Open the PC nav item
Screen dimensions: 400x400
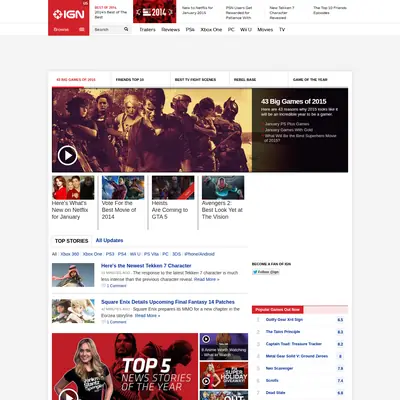click(x=231, y=29)
